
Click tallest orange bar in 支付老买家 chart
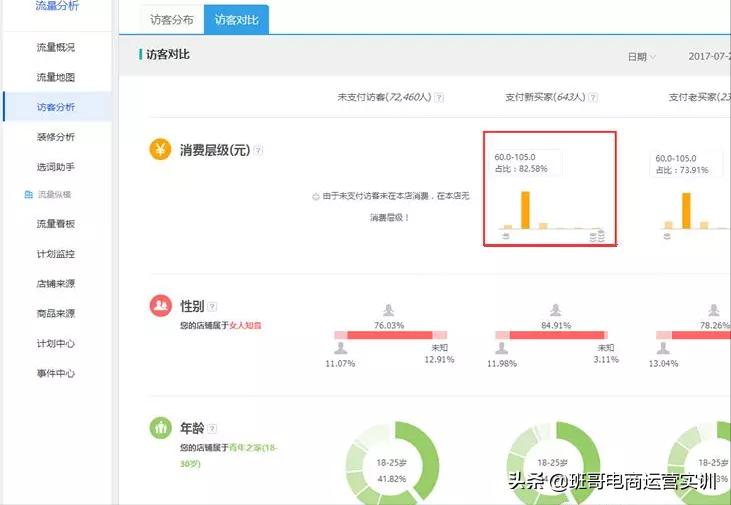tap(686, 211)
